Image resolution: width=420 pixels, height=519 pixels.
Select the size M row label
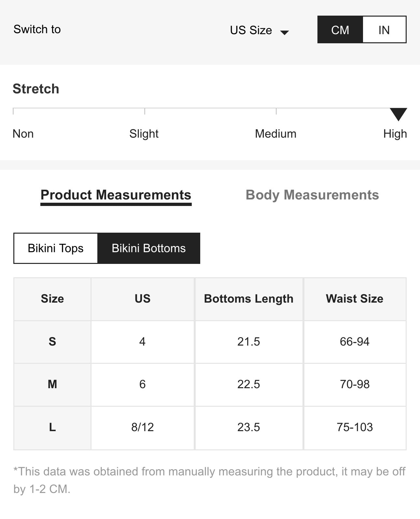pos(52,384)
